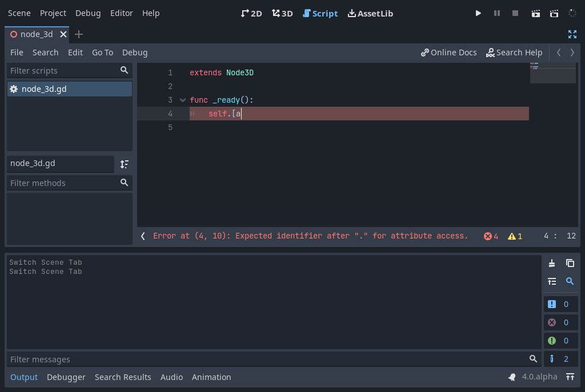Open the top Debug menu
The image size is (585, 392).
pos(88,13)
